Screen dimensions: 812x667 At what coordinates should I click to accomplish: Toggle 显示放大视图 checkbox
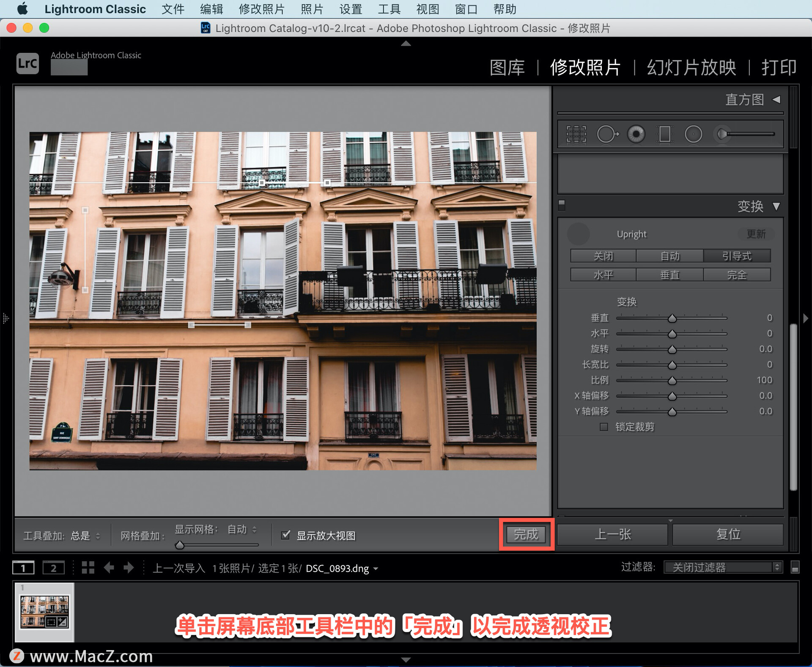[286, 535]
